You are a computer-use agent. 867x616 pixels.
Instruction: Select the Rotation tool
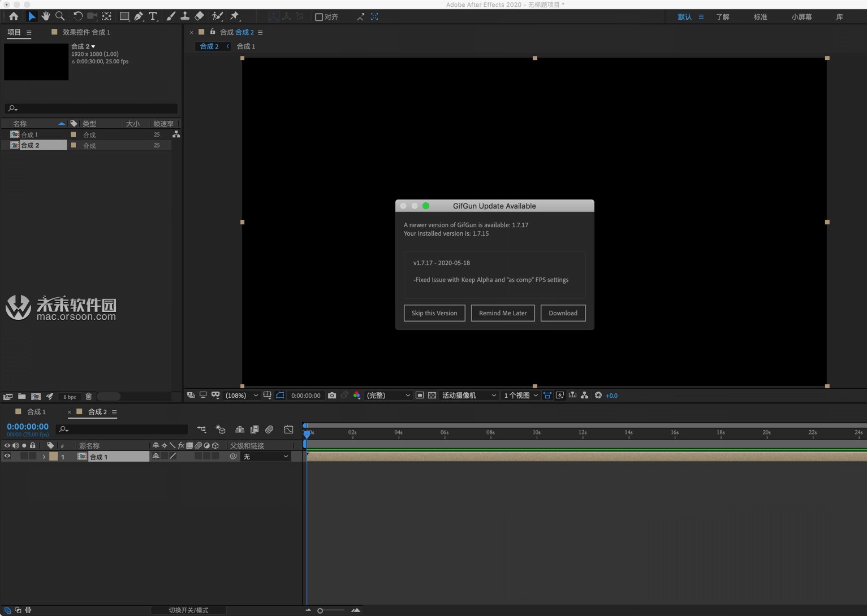[77, 16]
